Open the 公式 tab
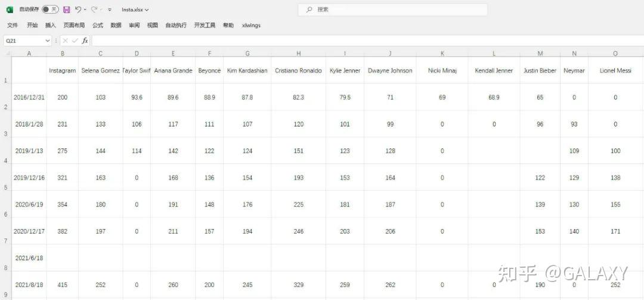The image size is (644, 300). click(98, 26)
